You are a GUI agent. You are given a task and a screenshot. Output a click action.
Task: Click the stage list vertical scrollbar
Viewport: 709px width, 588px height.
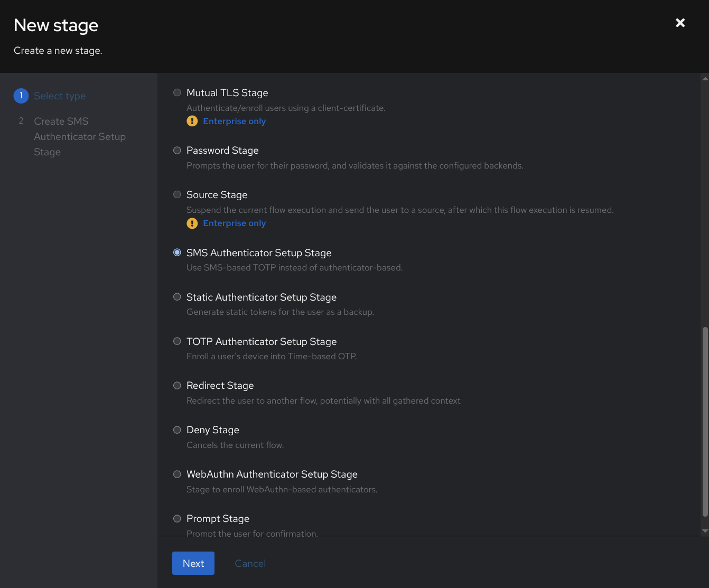click(x=705, y=422)
